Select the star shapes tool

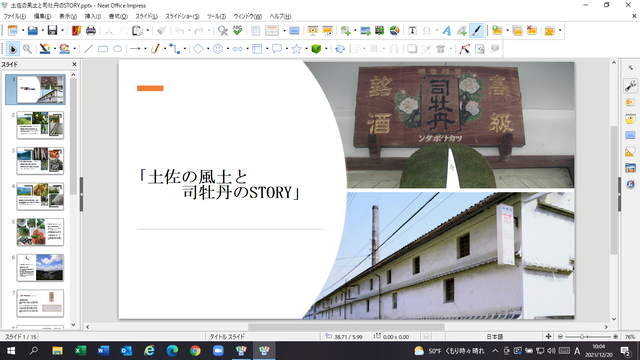(x=296, y=49)
